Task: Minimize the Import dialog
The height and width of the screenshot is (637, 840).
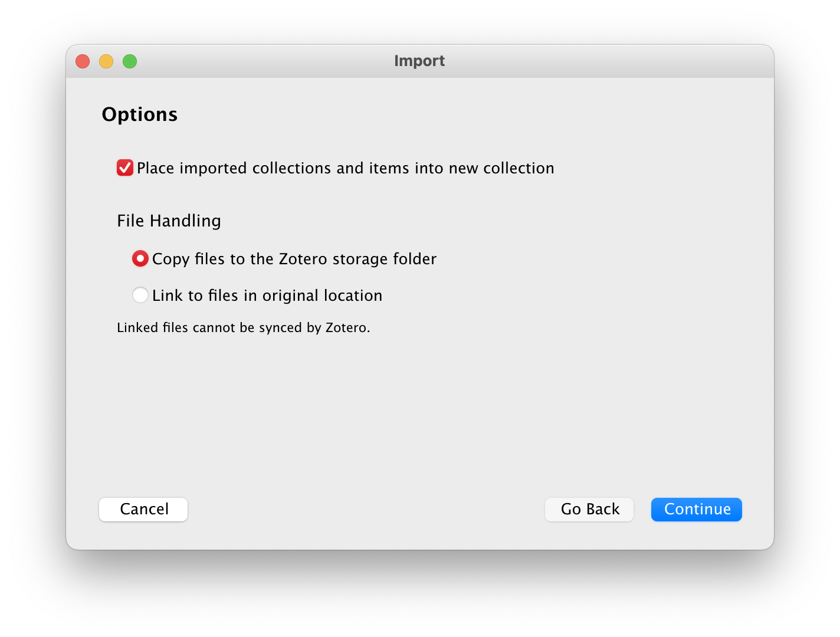Action: (x=106, y=61)
